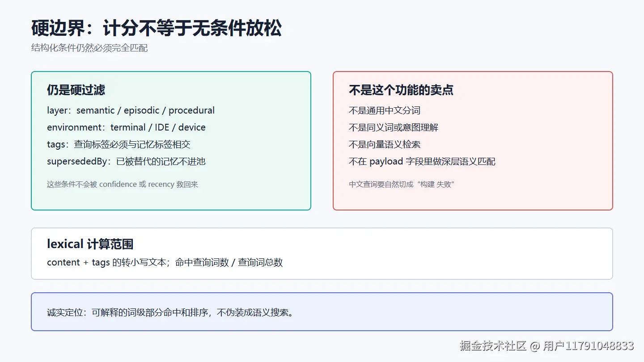Click the line "不在 payload 字段里做深层语义匹配"
The height and width of the screenshot is (362, 644).
click(x=422, y=161)
